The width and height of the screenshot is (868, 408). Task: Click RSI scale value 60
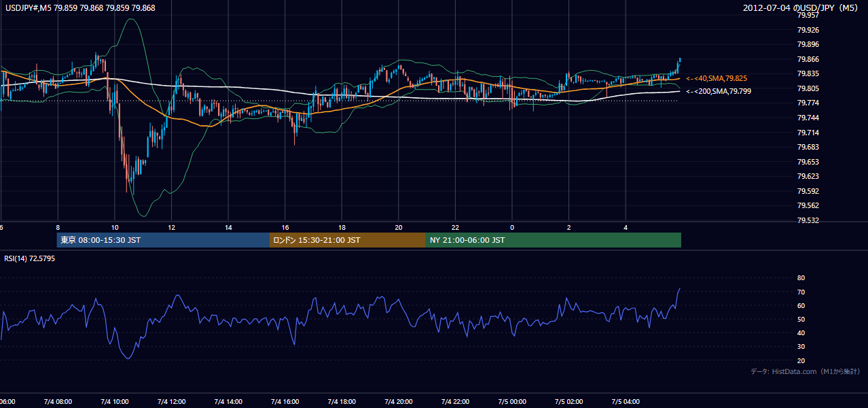[x=801, y=305]
